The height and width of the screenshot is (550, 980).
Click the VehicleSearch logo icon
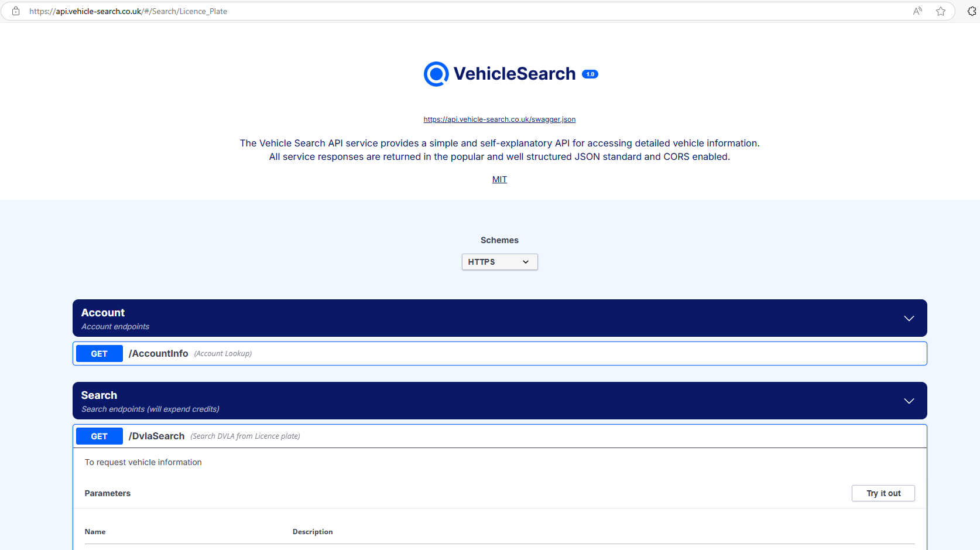coord(436,74)
